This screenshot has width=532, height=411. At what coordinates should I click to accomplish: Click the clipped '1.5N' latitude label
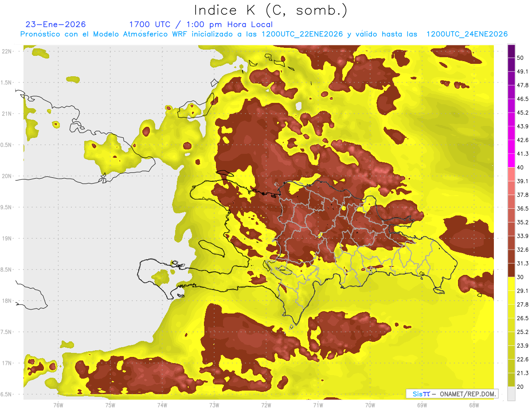6,82
